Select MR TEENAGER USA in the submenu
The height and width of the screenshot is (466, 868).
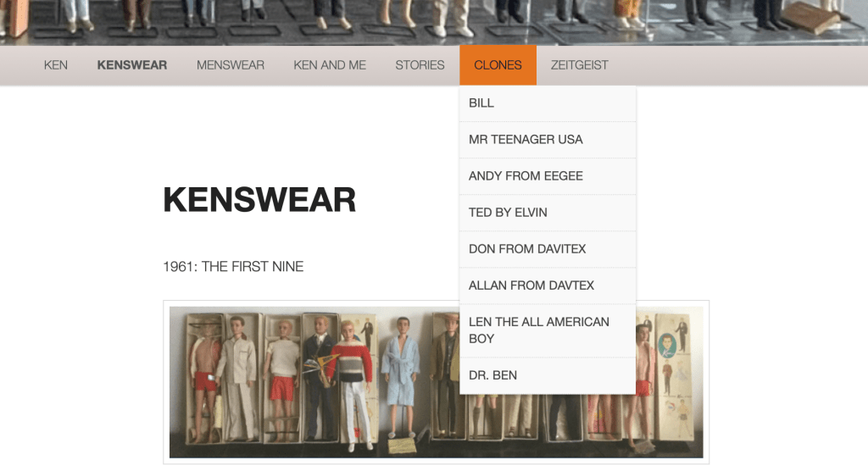[526, 140]
